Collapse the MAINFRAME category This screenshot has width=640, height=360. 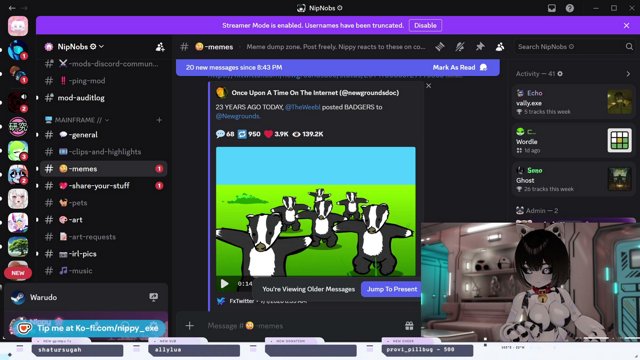tap(78, 120)
